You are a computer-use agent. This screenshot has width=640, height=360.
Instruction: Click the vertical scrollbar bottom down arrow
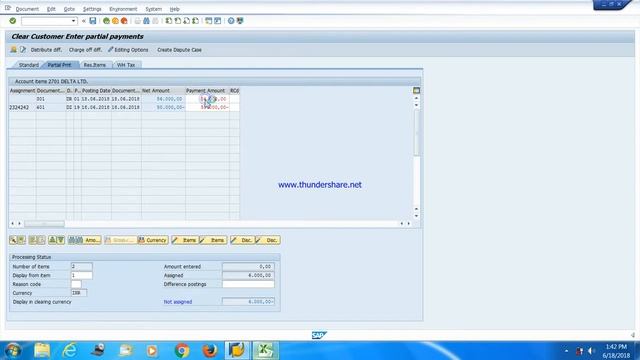[x=416, y=216]
